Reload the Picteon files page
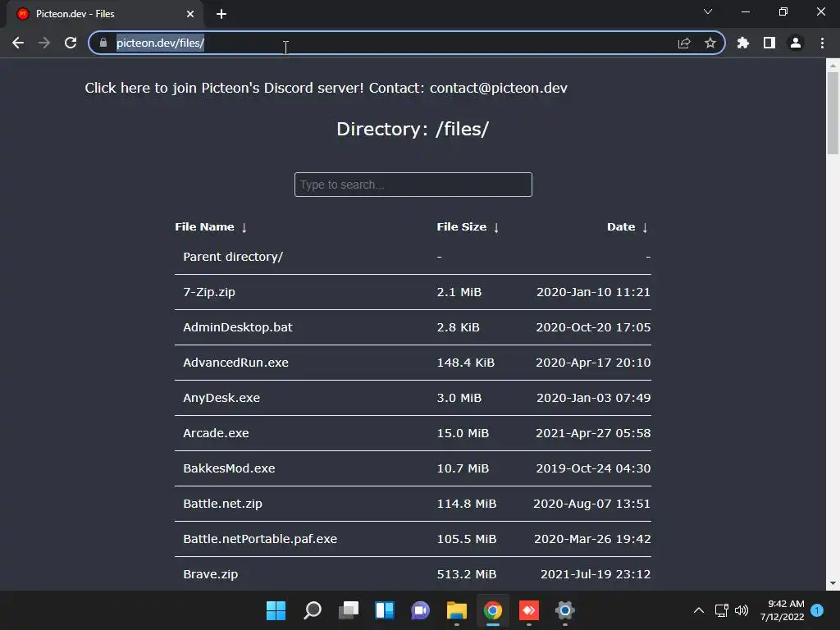Image resolution: width=840 pixels, height=630 pixels. pos(71,43)
